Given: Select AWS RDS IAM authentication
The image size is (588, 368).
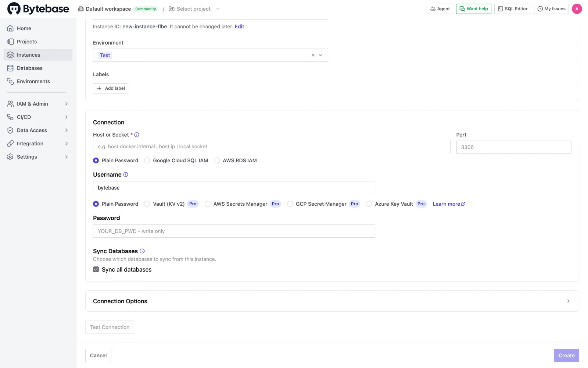Looking at the screenshot, I should click(x=217, y=160).
